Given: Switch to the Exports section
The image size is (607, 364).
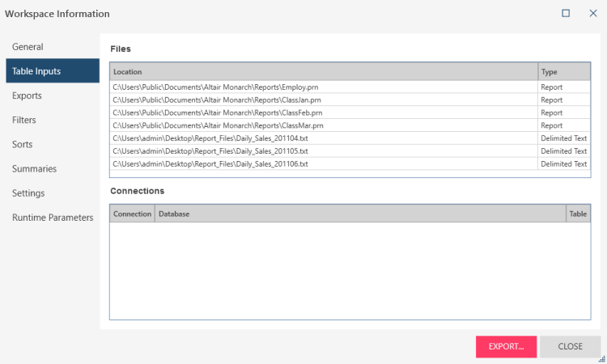Looking at the screenshot, I should [x=27, y=95].
